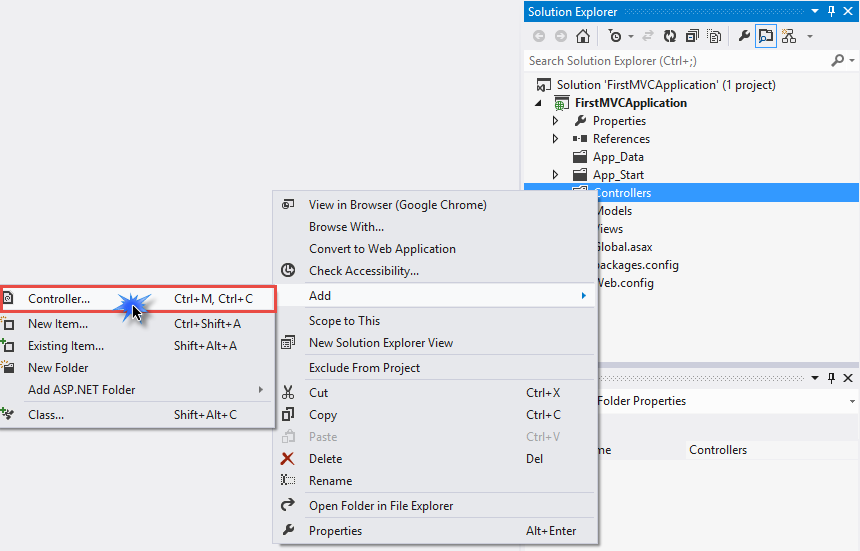This screenshot has width=860, height=551.
Task: Click the Back navigation arrow in Solution Explorer
Action: pyautogui.click(x=539, y=36)
